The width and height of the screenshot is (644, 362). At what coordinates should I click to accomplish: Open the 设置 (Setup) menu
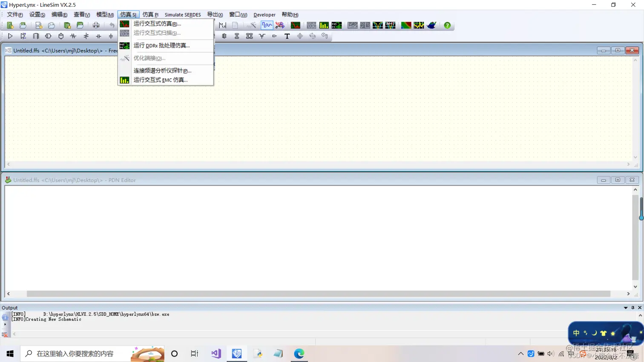[x=37, y=14]
